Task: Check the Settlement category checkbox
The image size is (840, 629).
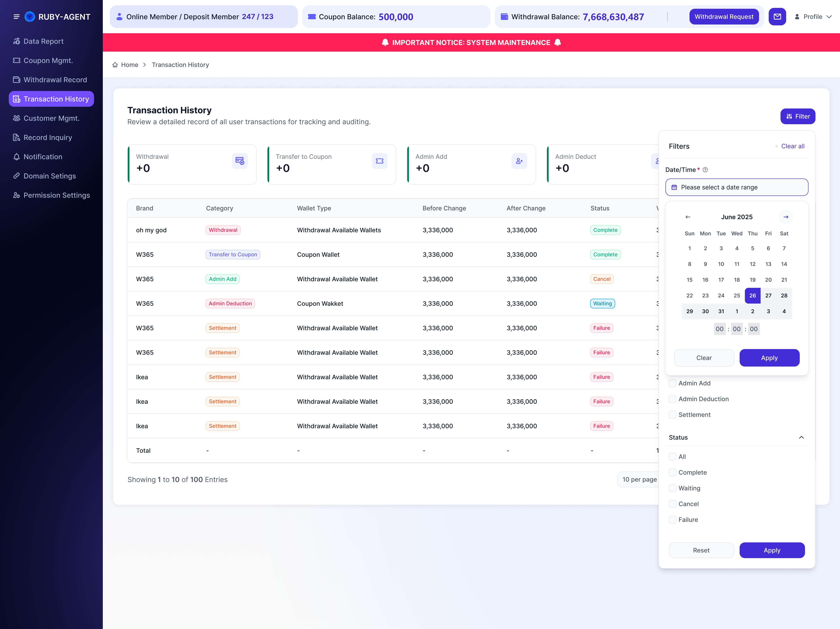Action: (672, 414)
